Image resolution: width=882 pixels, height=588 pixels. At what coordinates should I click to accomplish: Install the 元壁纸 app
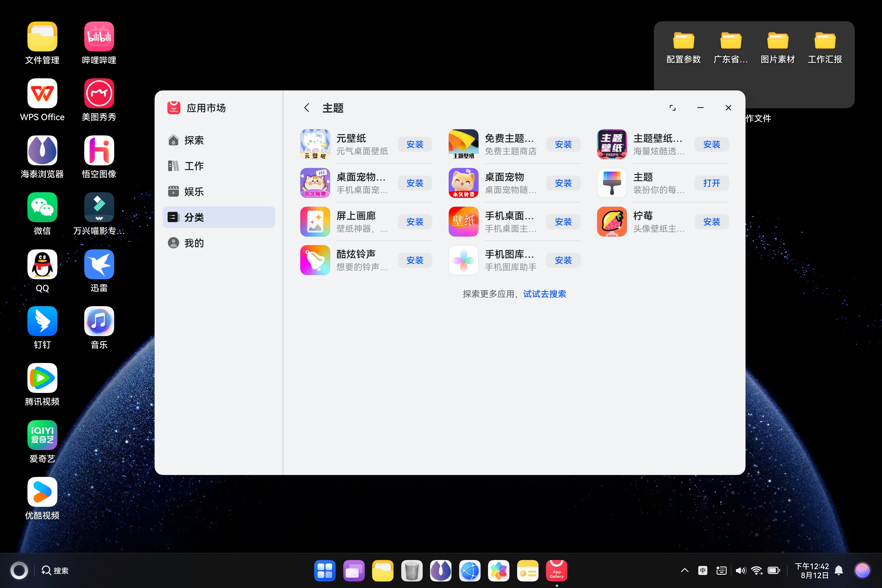click(x=415, y=144)
